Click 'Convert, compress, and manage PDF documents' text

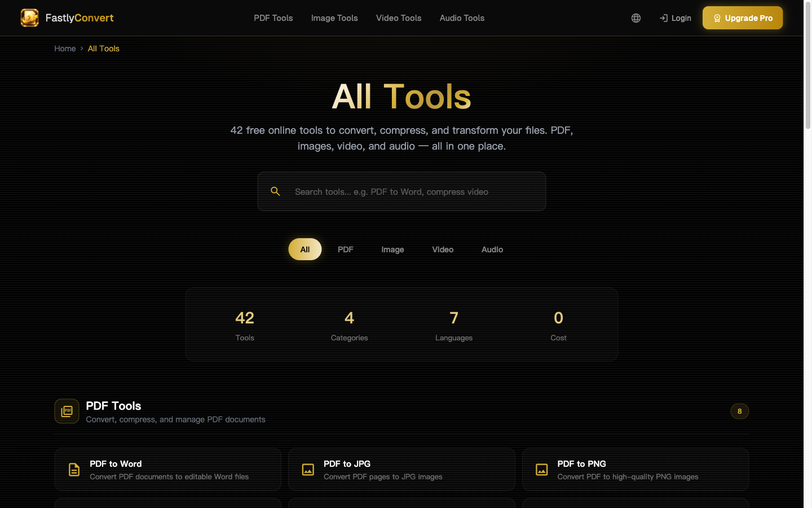tap(175, 419)
